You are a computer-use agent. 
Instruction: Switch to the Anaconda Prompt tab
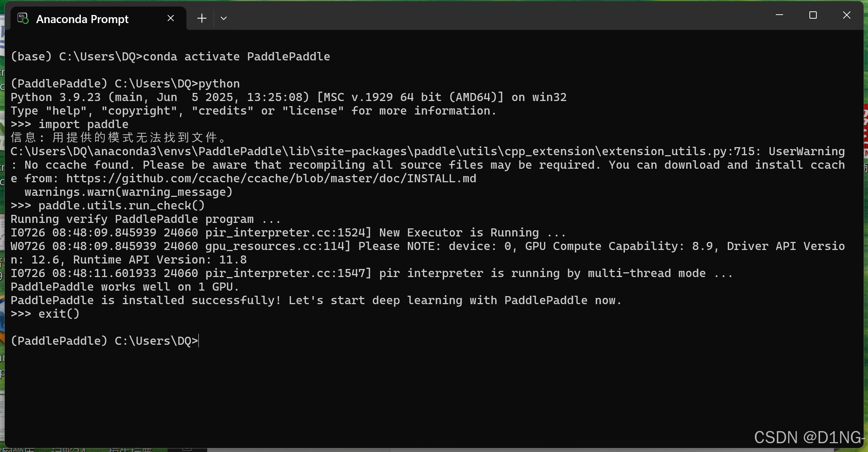click(82, 18)
